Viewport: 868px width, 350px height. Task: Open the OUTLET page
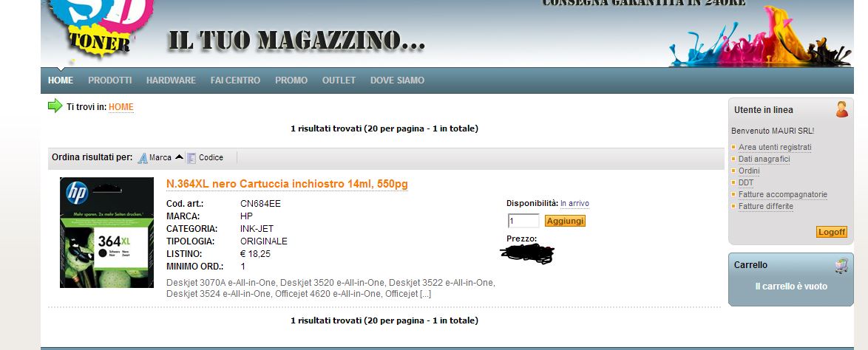[339, 80]
